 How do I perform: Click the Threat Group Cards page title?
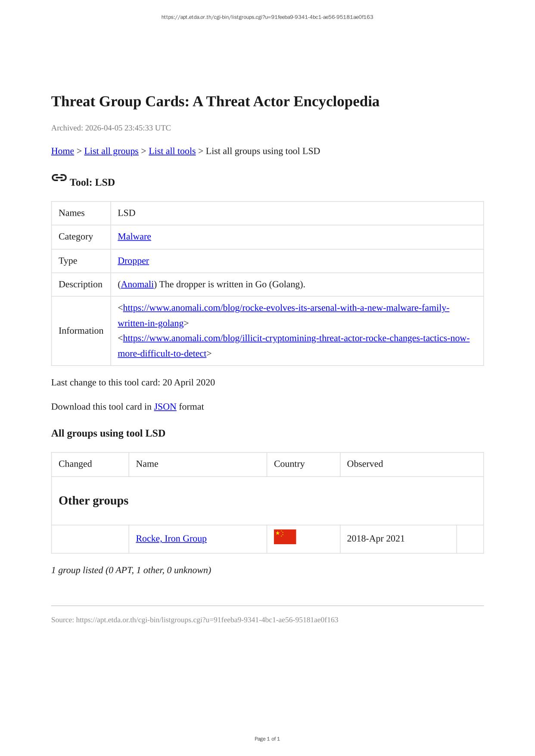click(x=215, y=102)
